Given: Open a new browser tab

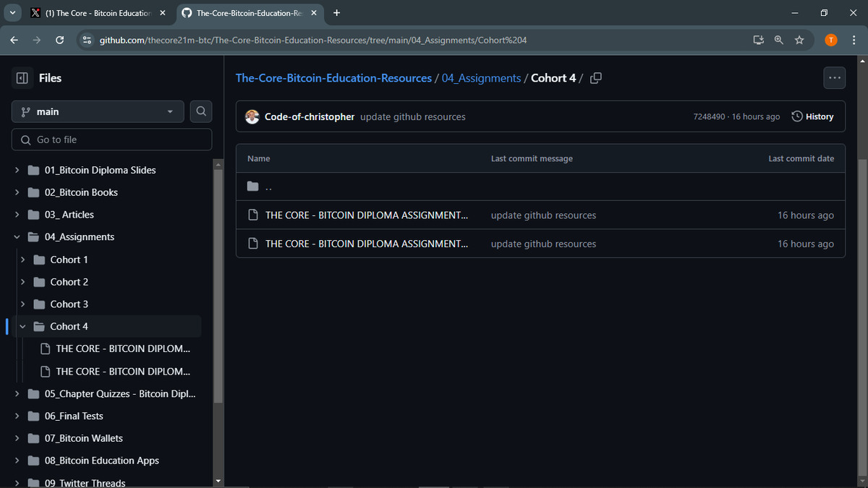Looking at the screenshot, I should (337, 13).
